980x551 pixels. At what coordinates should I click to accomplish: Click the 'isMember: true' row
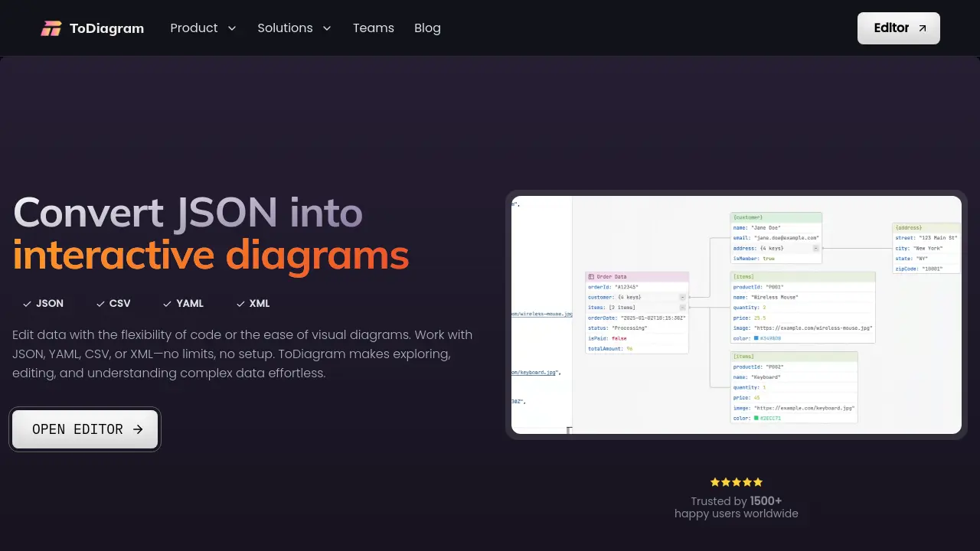point(776,259)
